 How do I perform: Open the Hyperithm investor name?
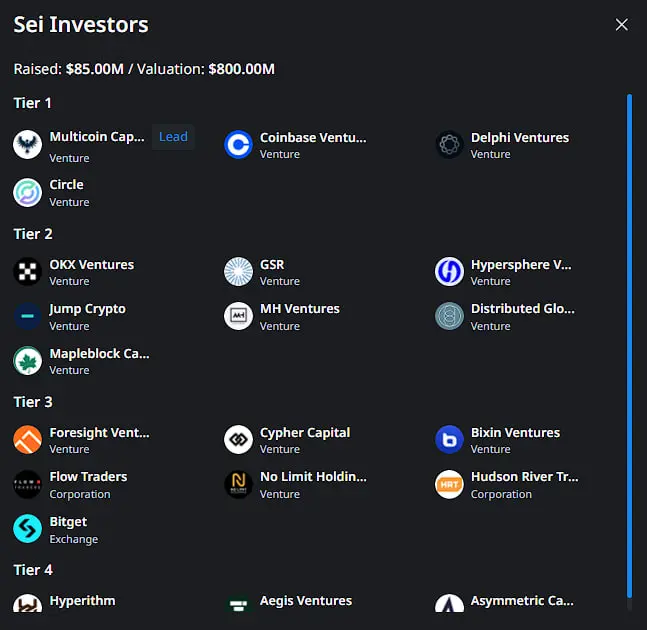[x=83, y=601]
